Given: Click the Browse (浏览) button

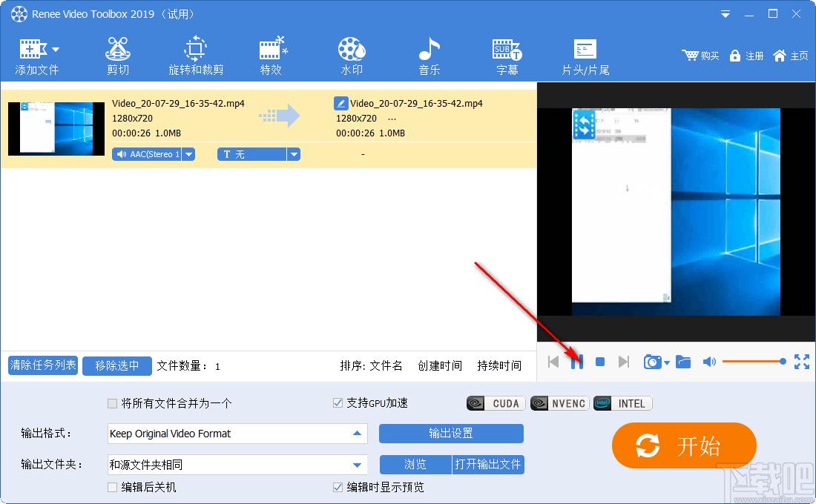Looking at the screenshot, I should coord(415,465).
